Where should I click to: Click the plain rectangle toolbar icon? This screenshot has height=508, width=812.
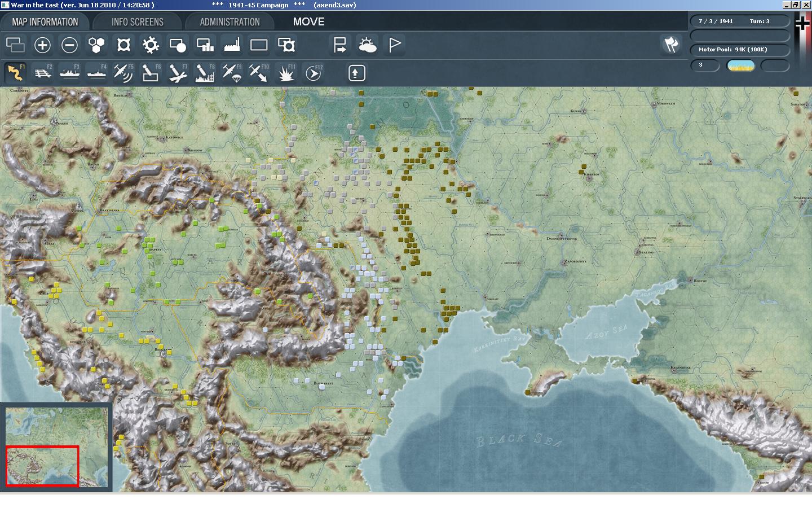pos(259,45)
